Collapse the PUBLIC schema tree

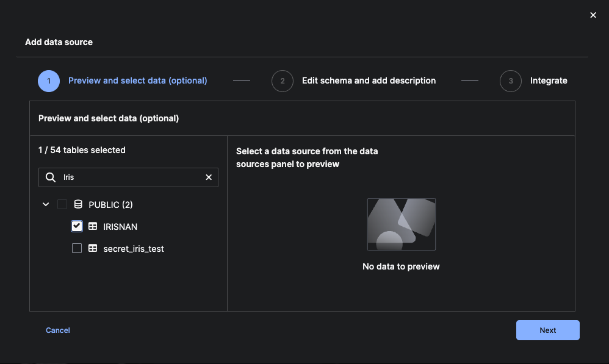coord(46,204)
